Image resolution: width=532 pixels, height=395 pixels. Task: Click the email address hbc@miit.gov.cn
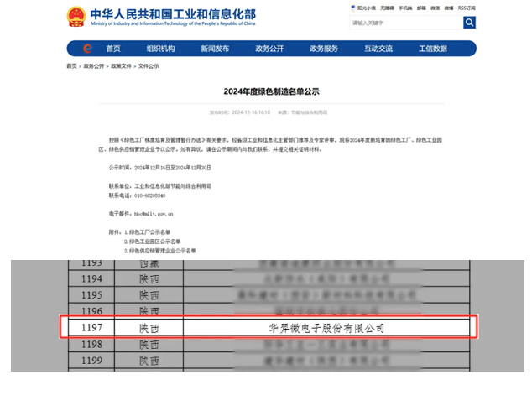154,214
